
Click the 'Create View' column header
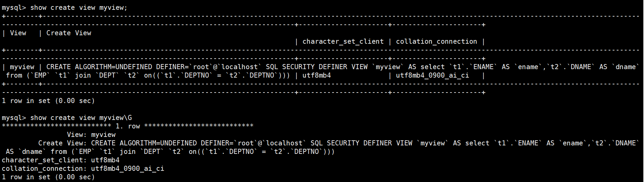click(69, 33)
